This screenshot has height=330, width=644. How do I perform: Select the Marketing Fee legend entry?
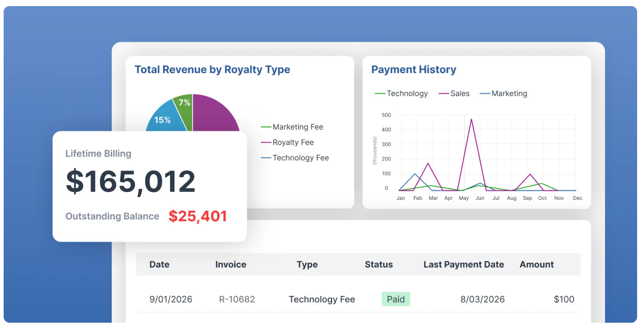[x=292, y=127]
